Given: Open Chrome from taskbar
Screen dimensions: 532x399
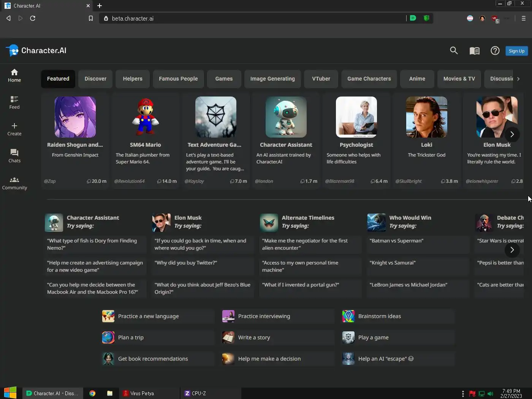Looking at the screenshot, I should [92, 393].
